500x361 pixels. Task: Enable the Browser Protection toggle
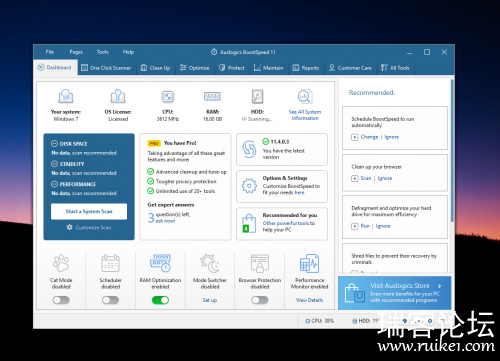pos(260,300)
